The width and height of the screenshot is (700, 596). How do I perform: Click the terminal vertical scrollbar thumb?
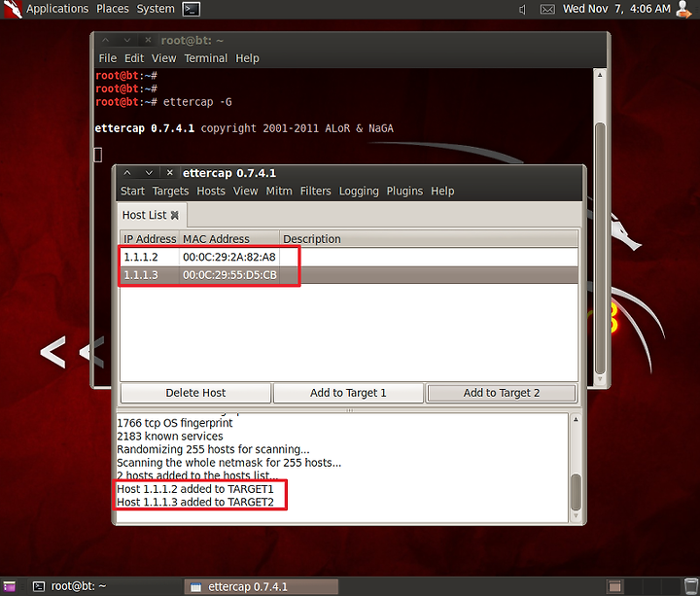pyautogui.click(x=600, y=249)
